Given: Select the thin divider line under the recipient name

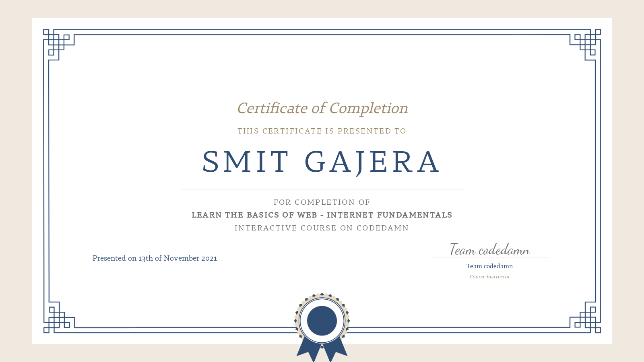Looking at the screenshot, I should [x=322, y=189].
